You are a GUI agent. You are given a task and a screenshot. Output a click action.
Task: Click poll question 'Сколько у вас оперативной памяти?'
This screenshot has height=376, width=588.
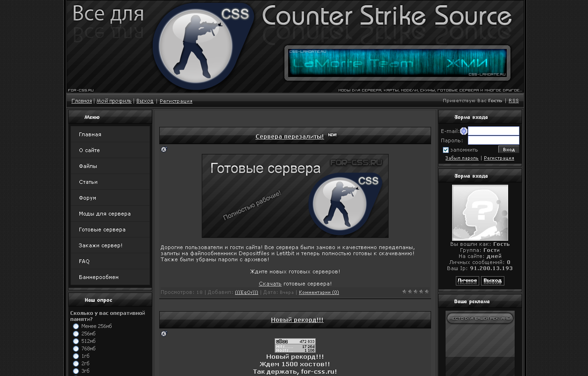coord(107,316)
